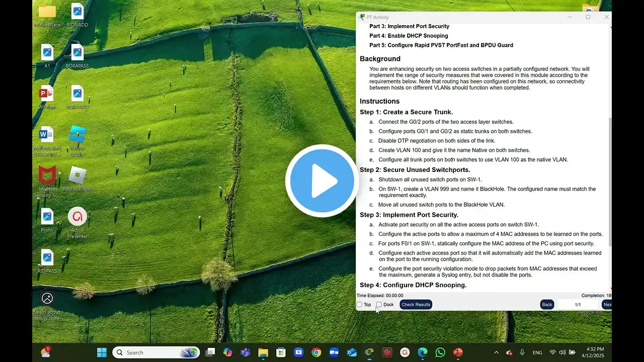Viewport: 644px width, 362px height.
Task: Click the PT Activity window scrollbar
Action: pyautogui.click(x=610, y=201)
